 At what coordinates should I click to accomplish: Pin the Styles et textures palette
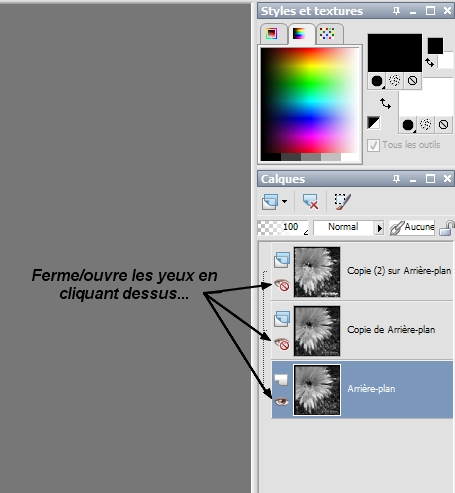coord(396,11)
